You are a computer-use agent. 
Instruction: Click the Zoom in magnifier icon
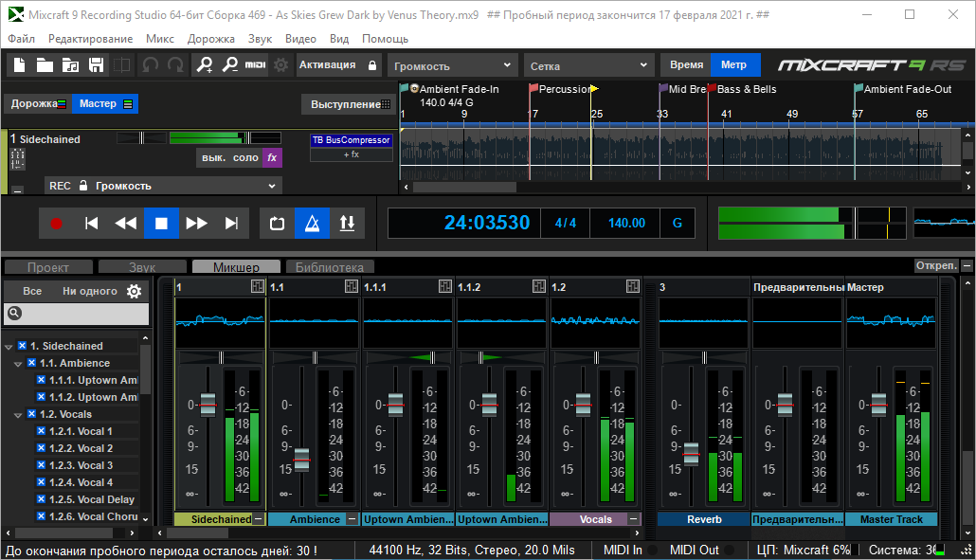click(204, 65)
